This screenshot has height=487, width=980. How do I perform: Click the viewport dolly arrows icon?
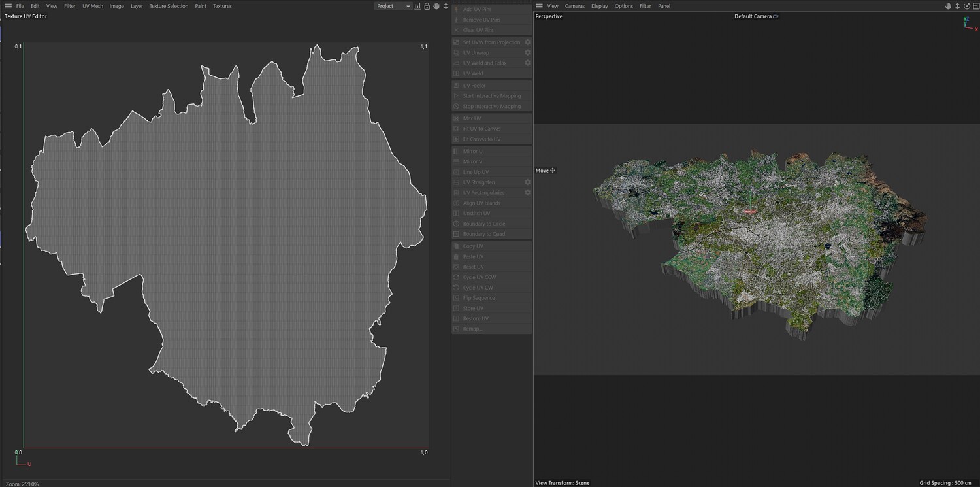coord(957,6)
